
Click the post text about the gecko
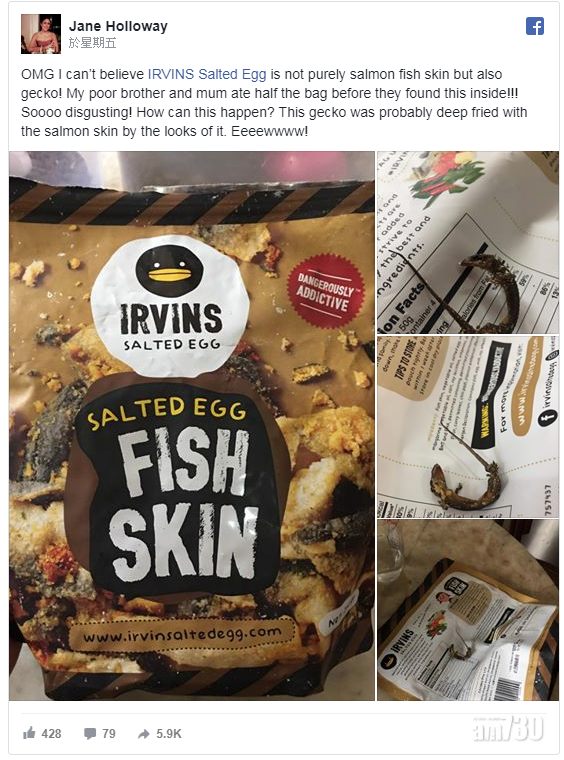click(274, 103)
